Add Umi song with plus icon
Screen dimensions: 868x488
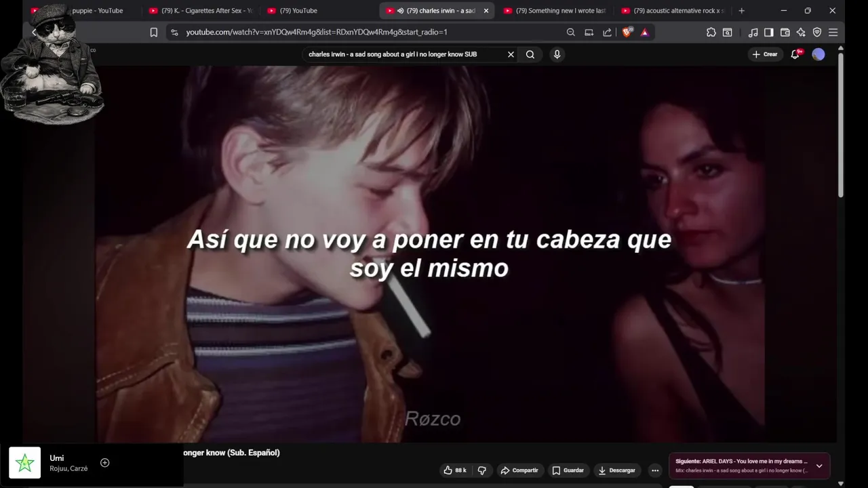tap(104, 463)
